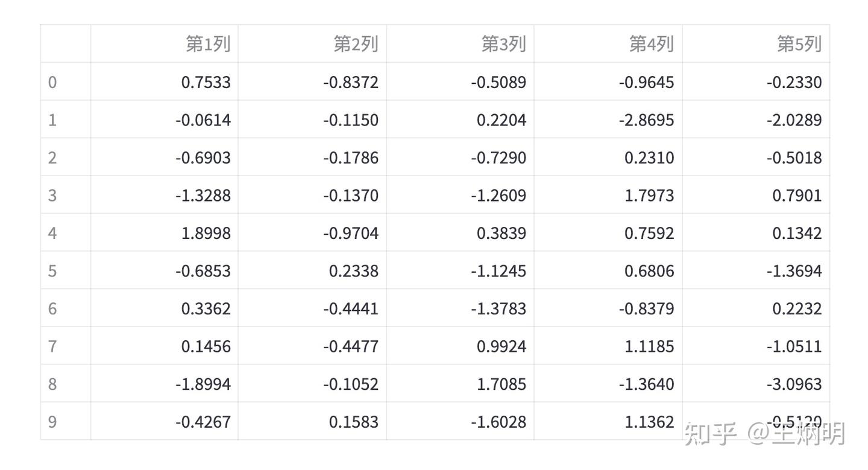The height and width of the screenshot is (470, 868).
Task: Click the cell showing -1.6028
Action: [460, 421]
